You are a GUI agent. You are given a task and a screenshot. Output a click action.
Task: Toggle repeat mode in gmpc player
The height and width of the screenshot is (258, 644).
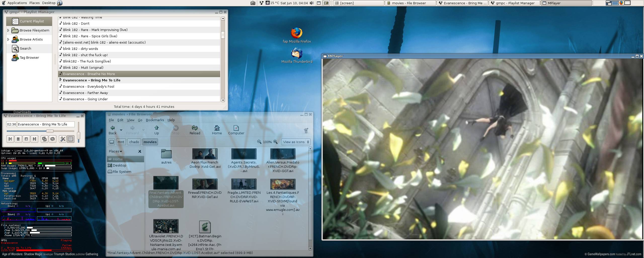[x=53, y=139]
